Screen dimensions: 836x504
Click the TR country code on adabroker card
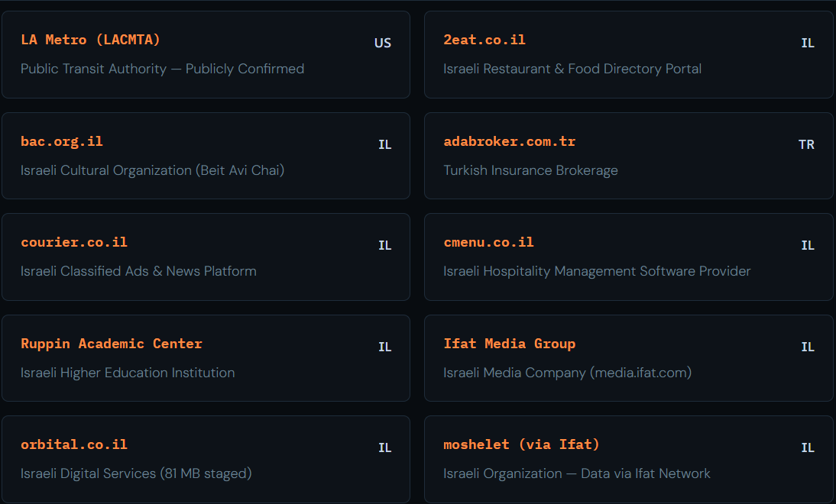(x=806, y=145)
